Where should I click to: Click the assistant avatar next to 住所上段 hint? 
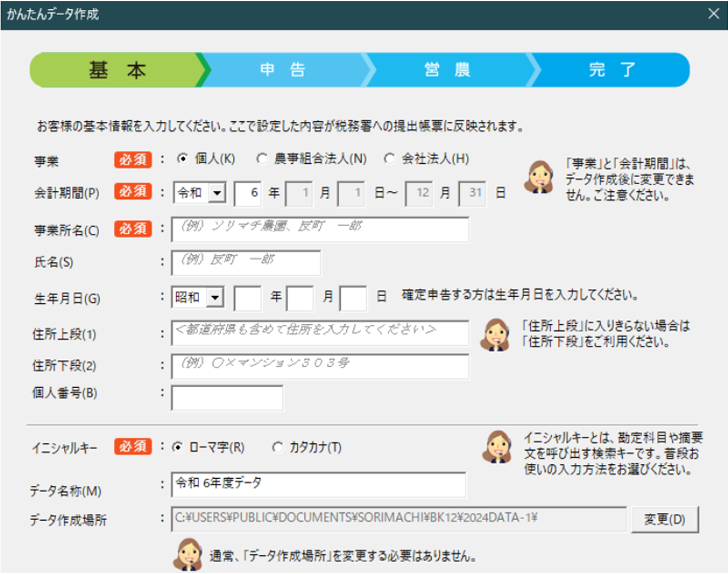(495, 335)
